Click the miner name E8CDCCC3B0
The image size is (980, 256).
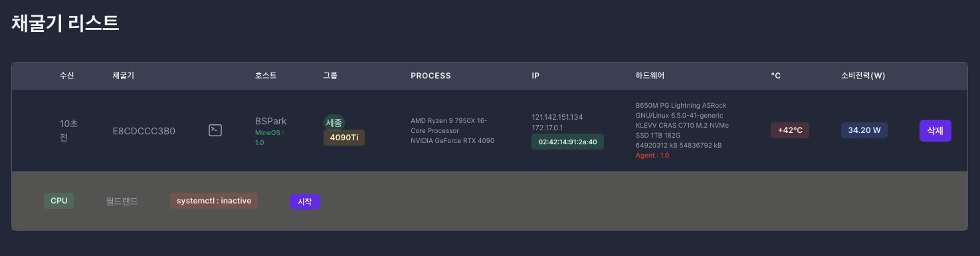(x=144, y=131)
